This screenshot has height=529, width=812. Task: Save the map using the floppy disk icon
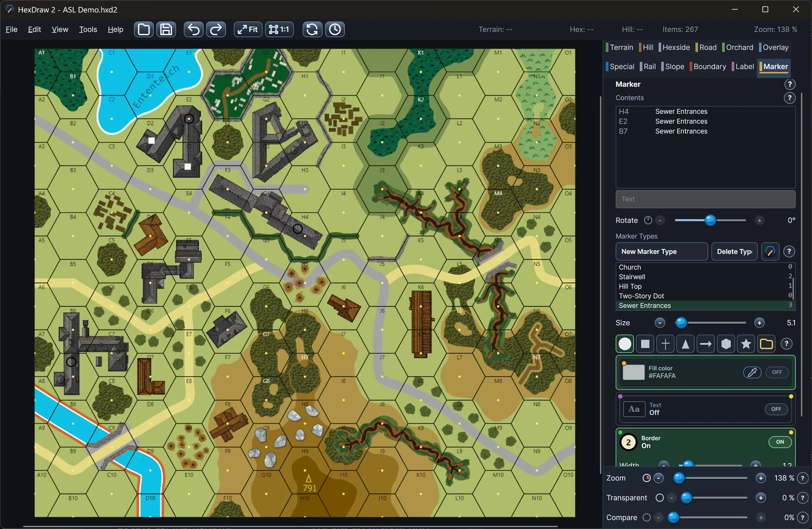coord(166,29)
